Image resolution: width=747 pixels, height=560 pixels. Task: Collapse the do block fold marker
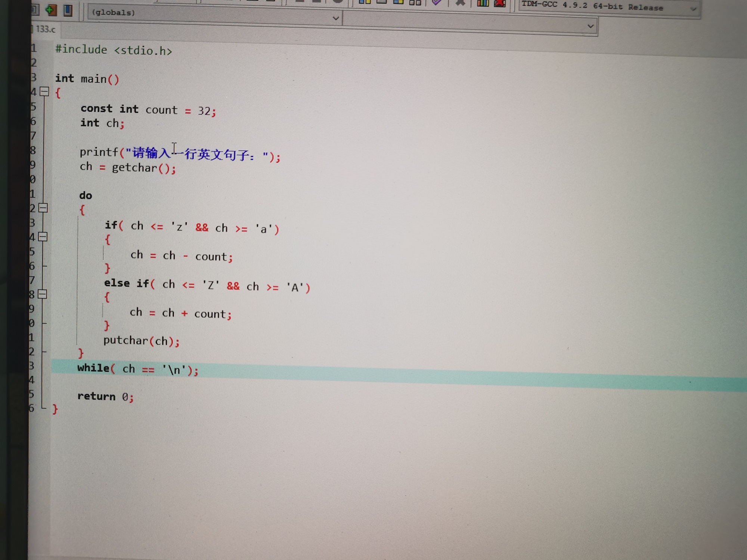(43, 208)
